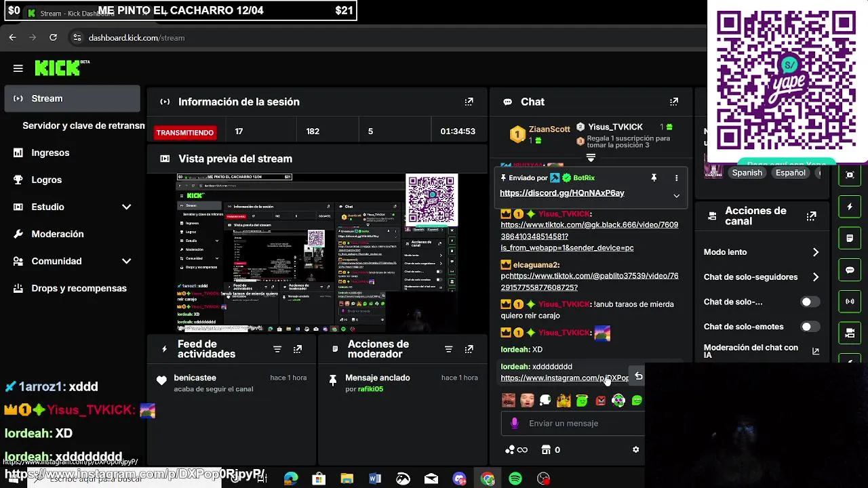Viewport: 868px width, 488px height.
Task: Insert the green halo emote
Action: tap(582, 401)
